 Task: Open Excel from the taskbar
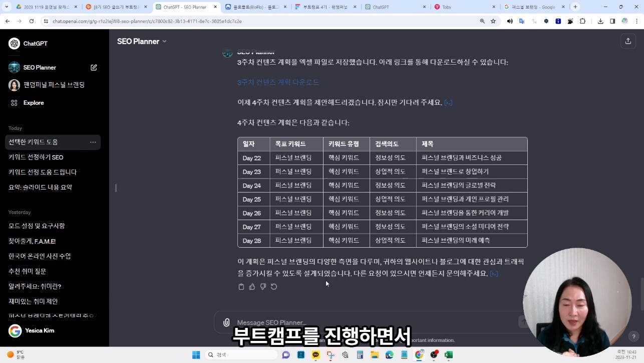(449, 355)
